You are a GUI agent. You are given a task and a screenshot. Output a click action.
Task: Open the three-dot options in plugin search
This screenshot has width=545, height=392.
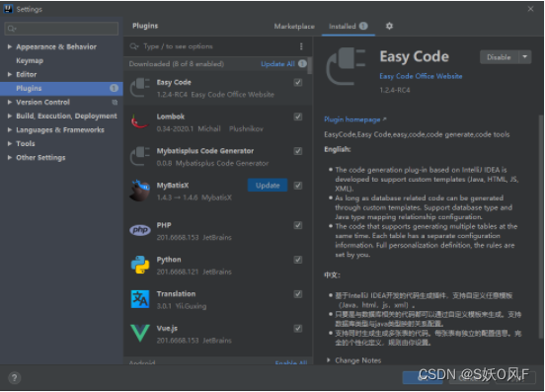pyautogui.click(x=301, y=46)
